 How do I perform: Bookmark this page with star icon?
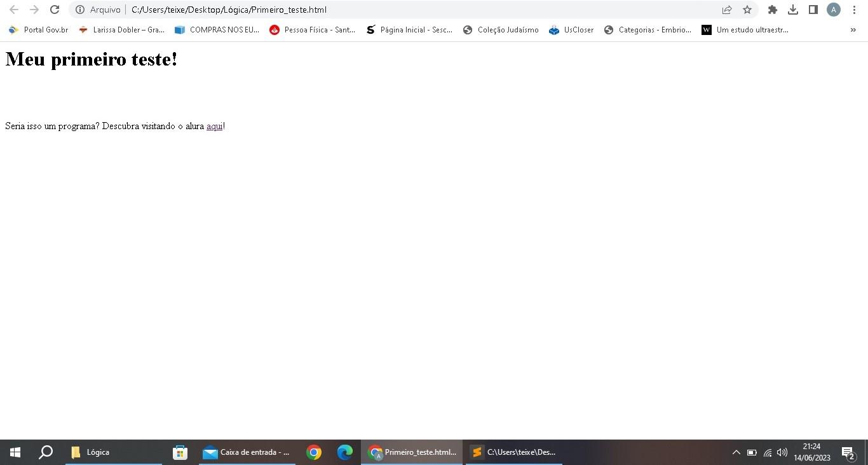click(747, 10)
